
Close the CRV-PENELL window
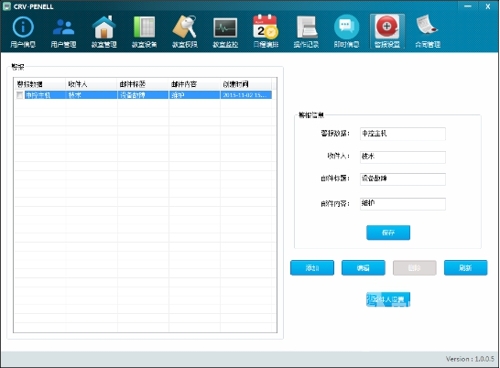point(488,6)
